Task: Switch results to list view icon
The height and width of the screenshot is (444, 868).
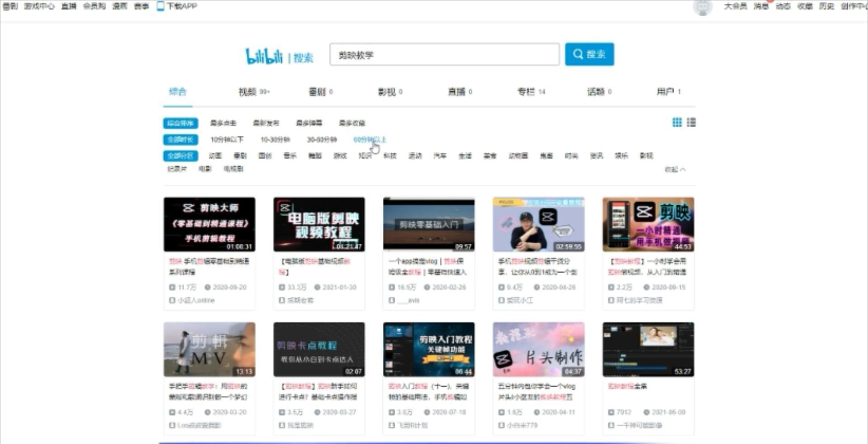Action: 691,123
